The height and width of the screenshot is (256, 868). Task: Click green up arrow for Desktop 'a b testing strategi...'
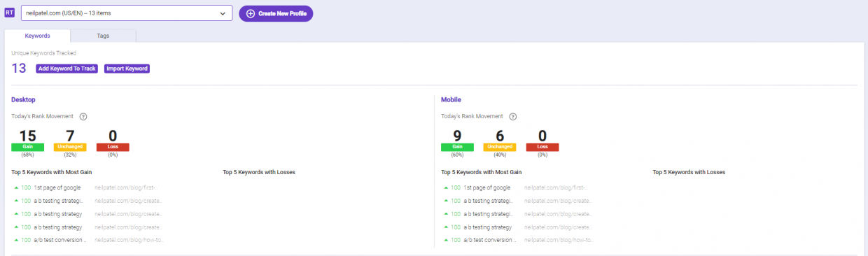16,201
